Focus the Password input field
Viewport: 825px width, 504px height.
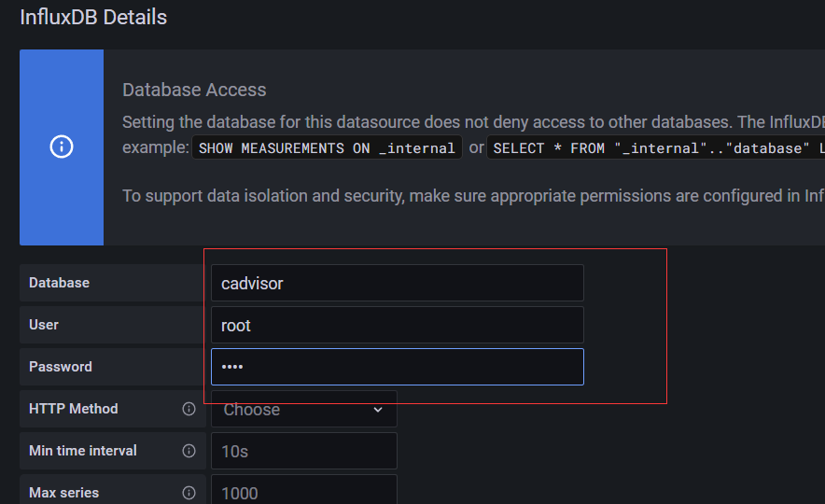point(398,367)
